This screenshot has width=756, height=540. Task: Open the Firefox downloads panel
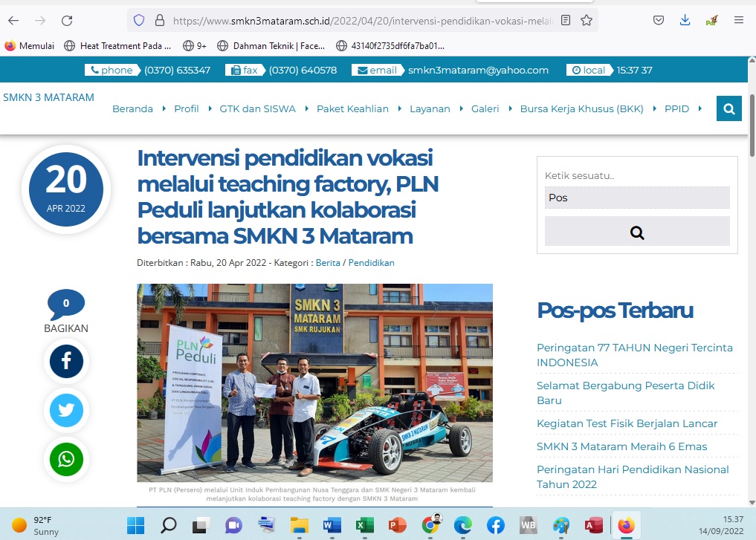pyautogui.click(x=685, y=21)
